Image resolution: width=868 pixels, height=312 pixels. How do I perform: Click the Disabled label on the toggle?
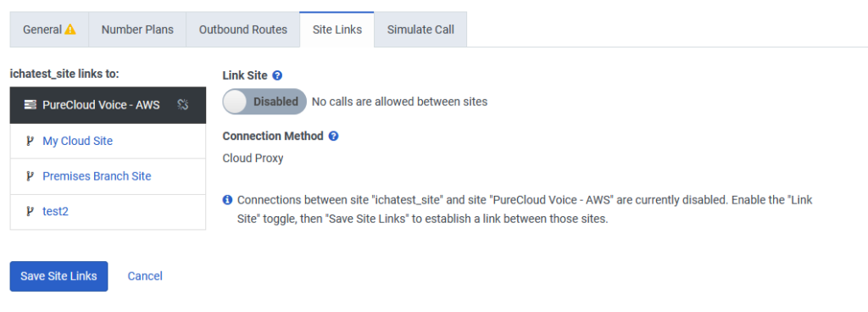pos(275,102)
